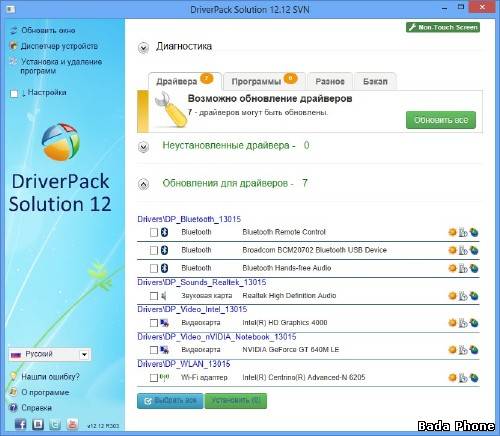The width and height of the screenshot is (500, 436).
Task: Click the lightbulb icon for reporting an error
Action: pos(13,377)
